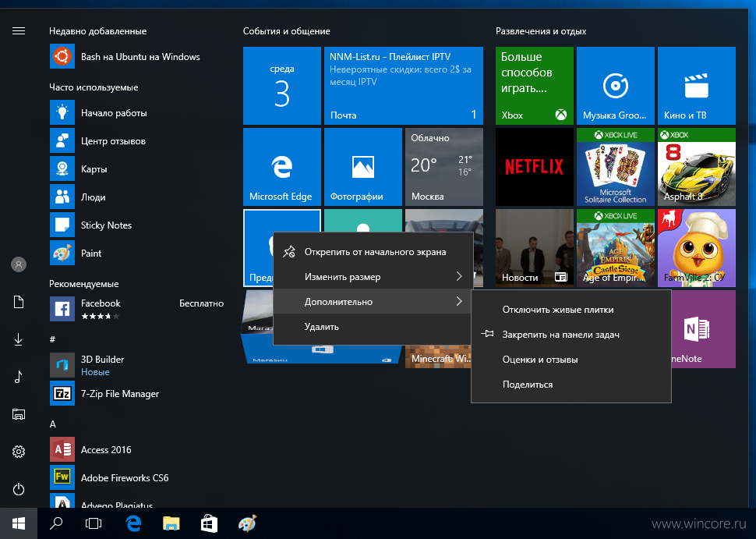The height and width of the screenshot is (539, 756).
Task: Open the Люди app
Action: pos(136,197)
